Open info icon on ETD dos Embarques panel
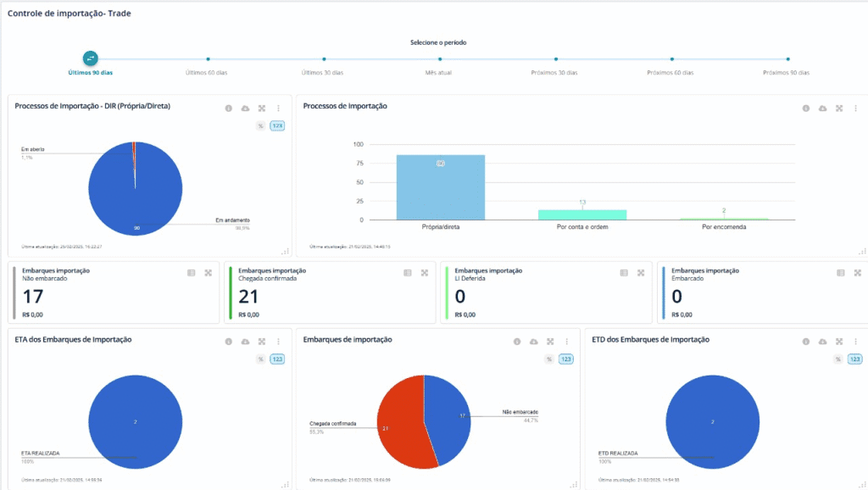The height and width of the screenshot is (490, 868). pyautogui.click(x=806, y=342)
